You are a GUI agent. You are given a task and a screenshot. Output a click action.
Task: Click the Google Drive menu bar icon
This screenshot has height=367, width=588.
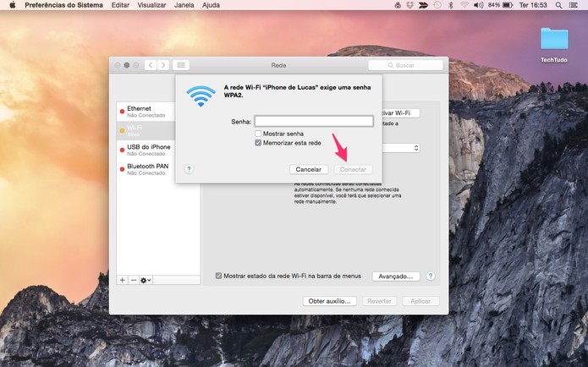[x=398, y=5]
